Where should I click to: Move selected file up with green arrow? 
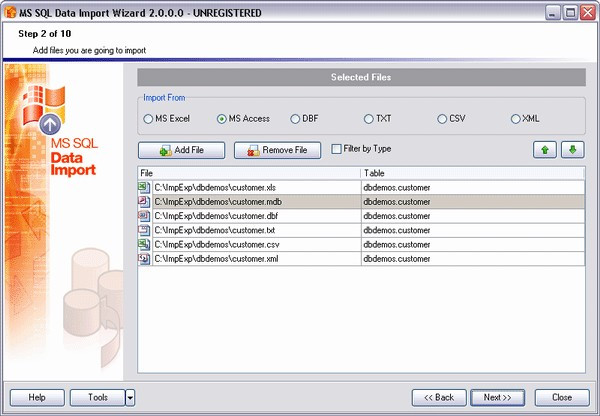click(x=545, y=150)
